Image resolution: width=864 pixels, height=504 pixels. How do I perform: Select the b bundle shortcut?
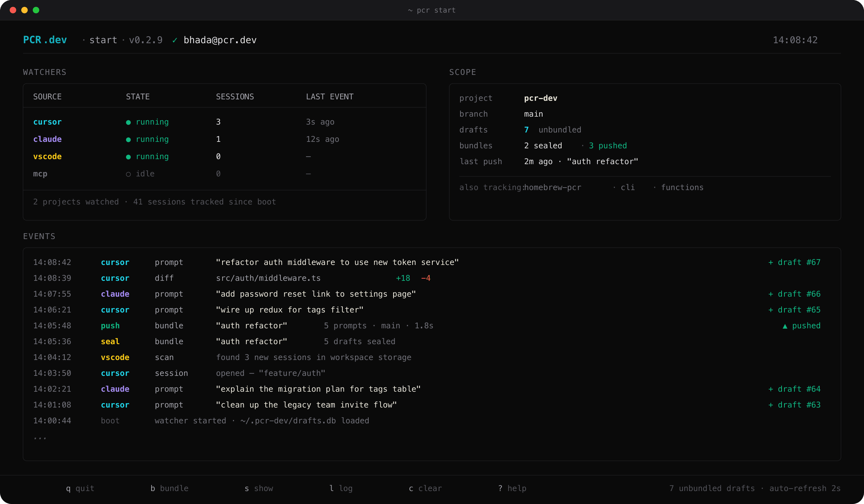tap(170, 488)
